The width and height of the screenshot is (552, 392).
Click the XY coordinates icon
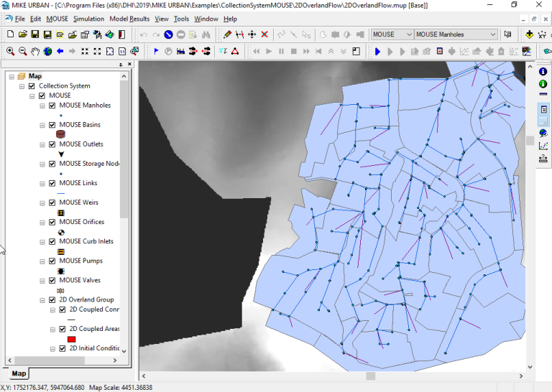click(542, 34)
